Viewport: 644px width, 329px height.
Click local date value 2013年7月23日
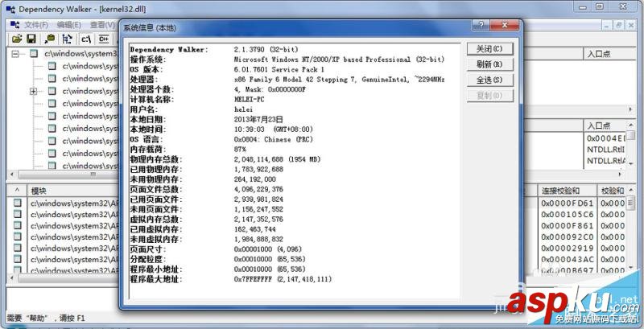258,119
